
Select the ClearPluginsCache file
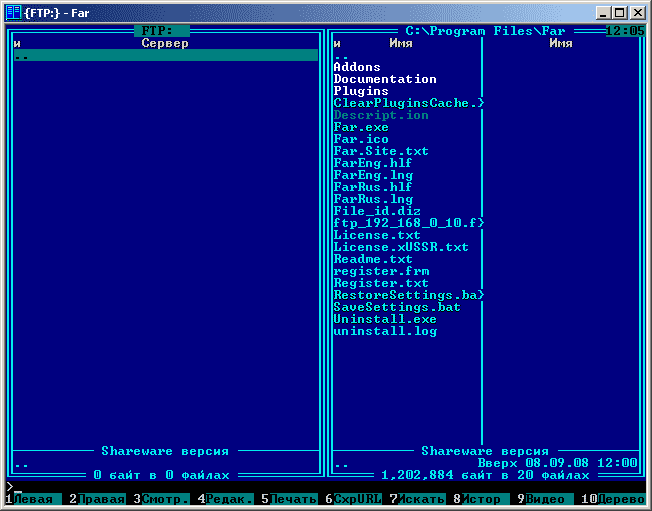[x=409, y=103]
